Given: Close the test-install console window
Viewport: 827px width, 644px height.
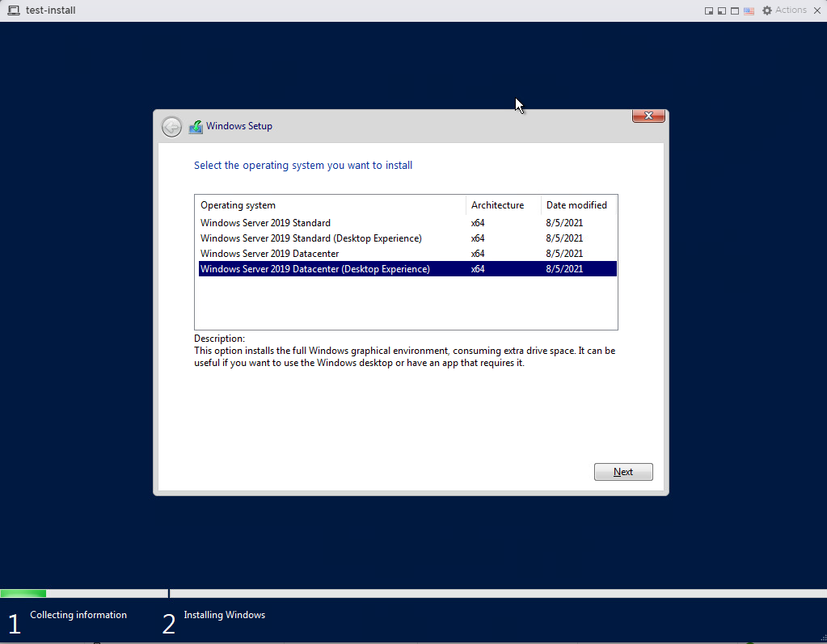Looking at the screenshot, I should (x=817, y=11).
